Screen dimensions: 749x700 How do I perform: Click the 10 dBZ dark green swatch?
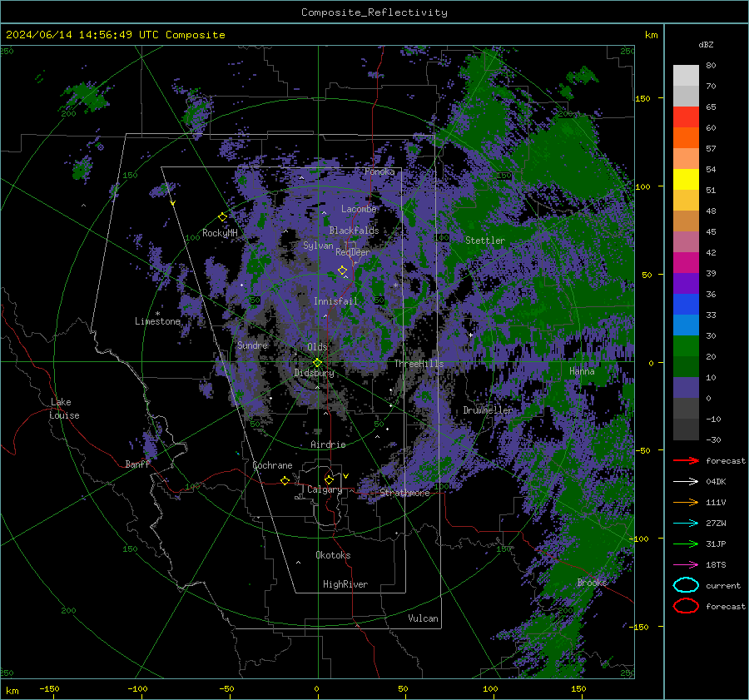[686, 366]
